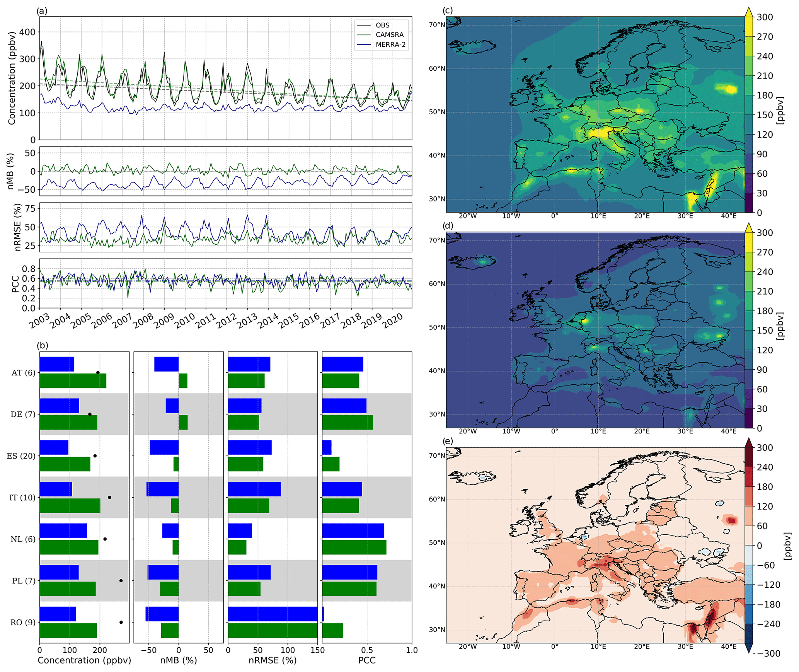Click the OBS legend entry
The height and width of the screenshot is (672, 799).
(x=382, y=25)
